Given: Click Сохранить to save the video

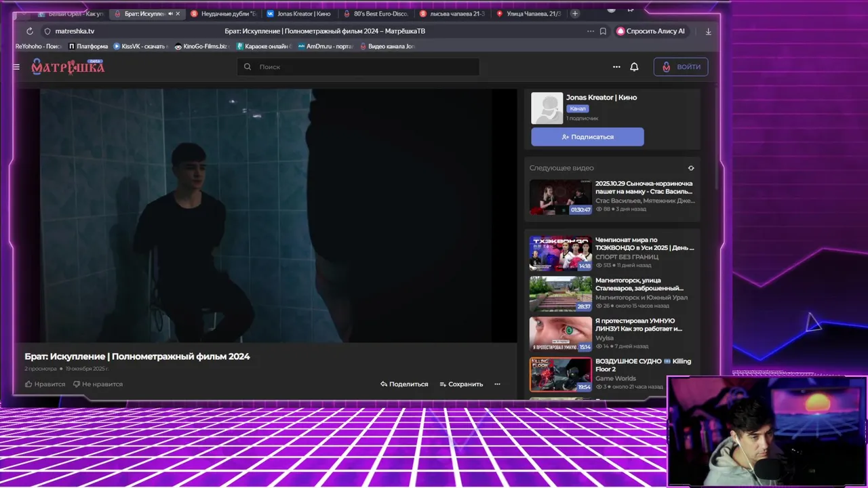Looking at the screenshot, I should (461, 384).
